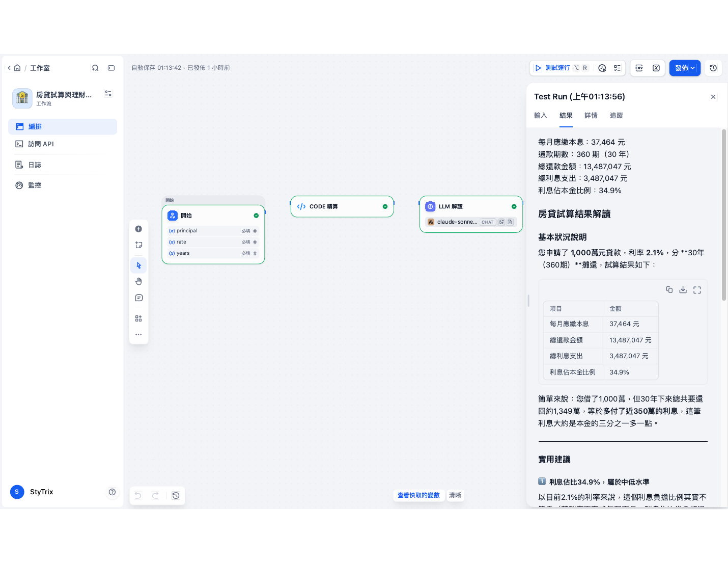The height and width of the screenshot is (563, 728).
Task: Expand the 發佈 publish dropdown arrow
Action: coord(693,68)
